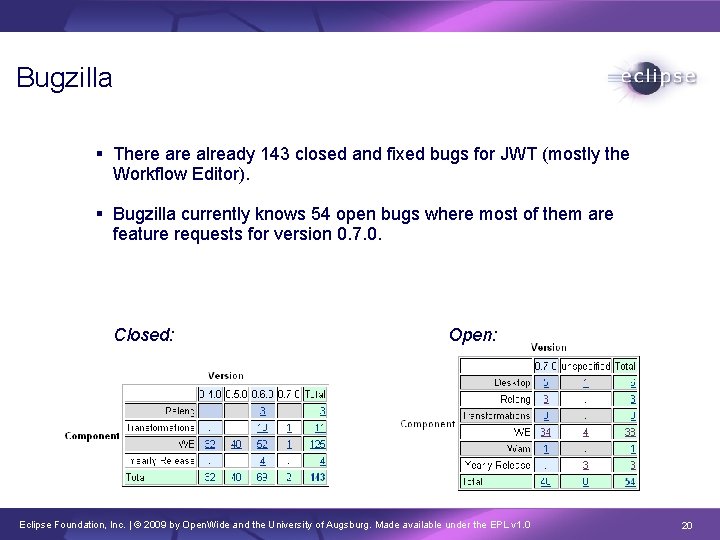This screenshot has height=540, width=720.
Task: Click the Yearly Release row label in Open table
Action: tap(496, 465)
